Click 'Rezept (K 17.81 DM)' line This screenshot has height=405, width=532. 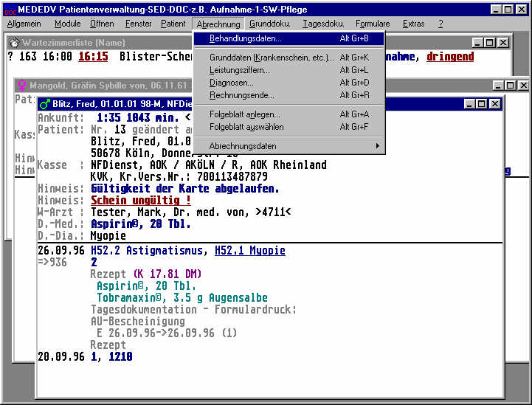click(x=146, y=274)
